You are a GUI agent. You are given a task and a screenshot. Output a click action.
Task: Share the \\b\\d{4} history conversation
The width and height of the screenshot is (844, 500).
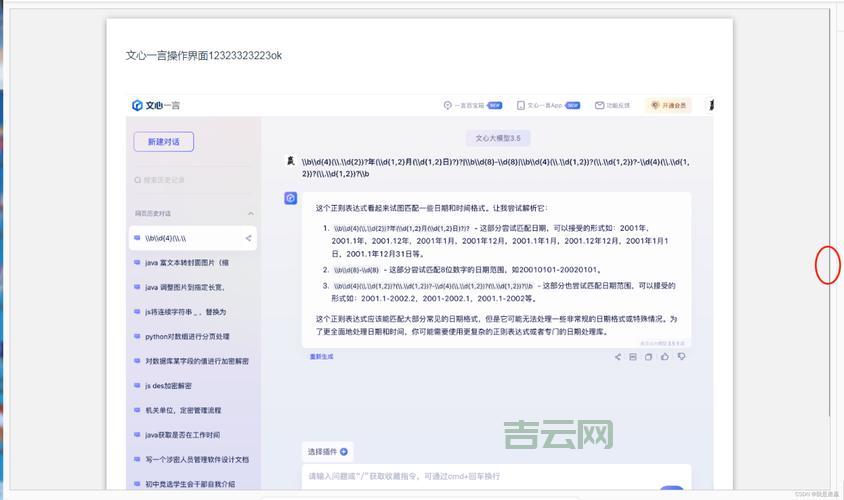tap(248, 238)
